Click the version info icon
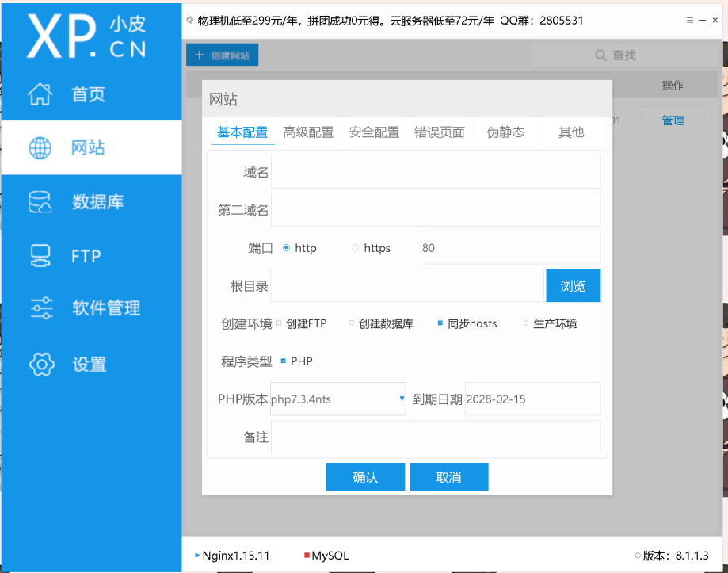Screen dimensions: 728x573 point(638,556)
